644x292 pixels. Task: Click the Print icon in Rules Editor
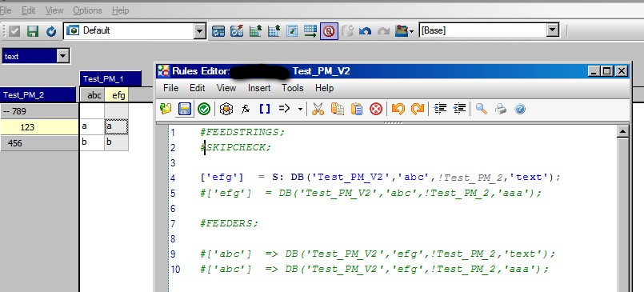click(x=500, y=109)
